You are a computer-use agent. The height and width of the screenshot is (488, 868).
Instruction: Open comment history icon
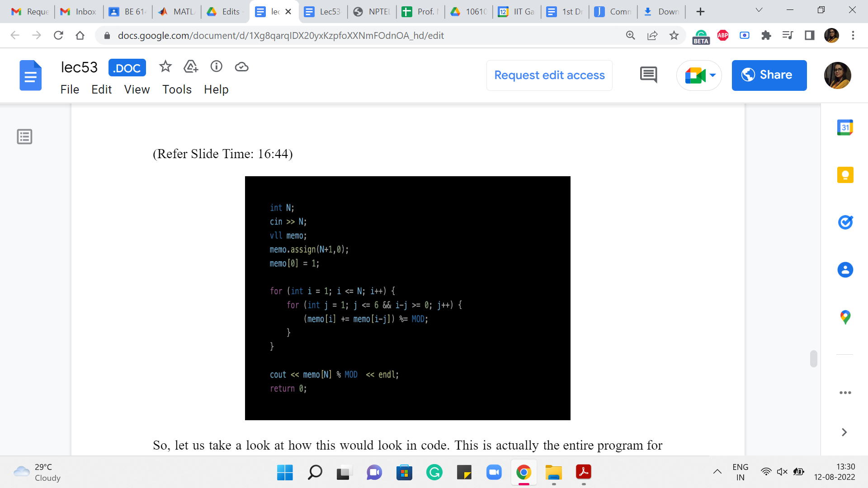click(648, 75)
